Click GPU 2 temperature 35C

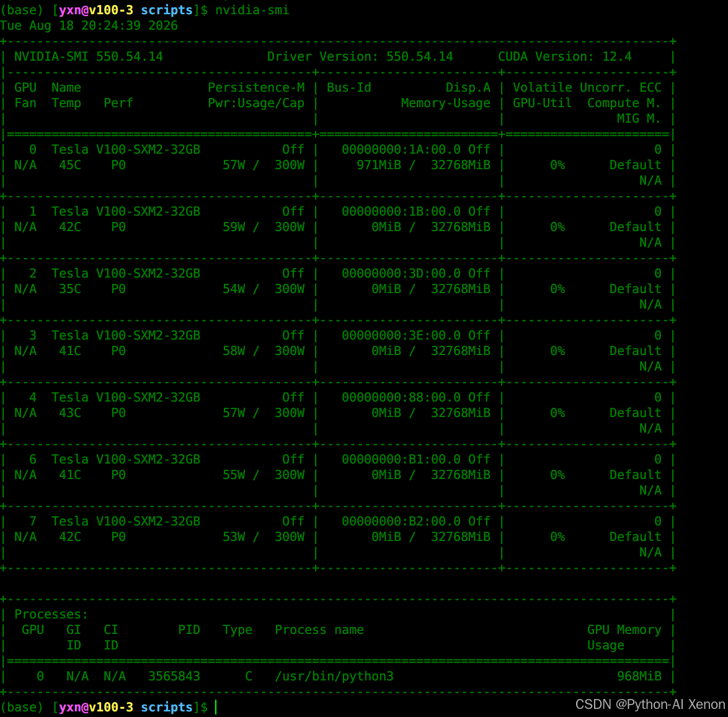tap(70, 289)
